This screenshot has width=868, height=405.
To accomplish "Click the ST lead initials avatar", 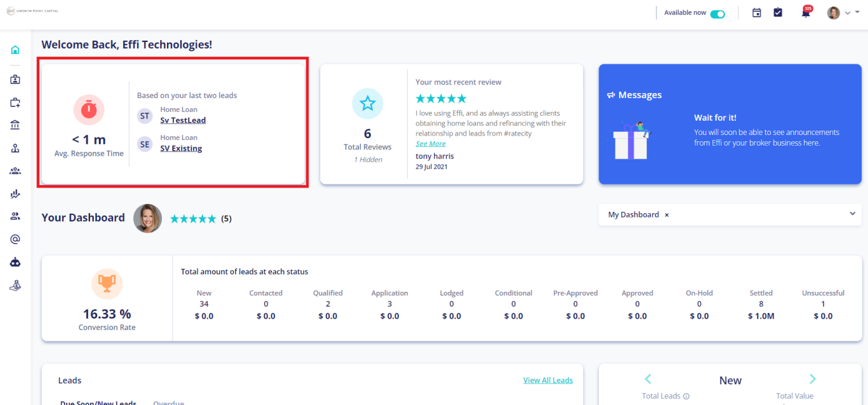I will click(145, 116).
